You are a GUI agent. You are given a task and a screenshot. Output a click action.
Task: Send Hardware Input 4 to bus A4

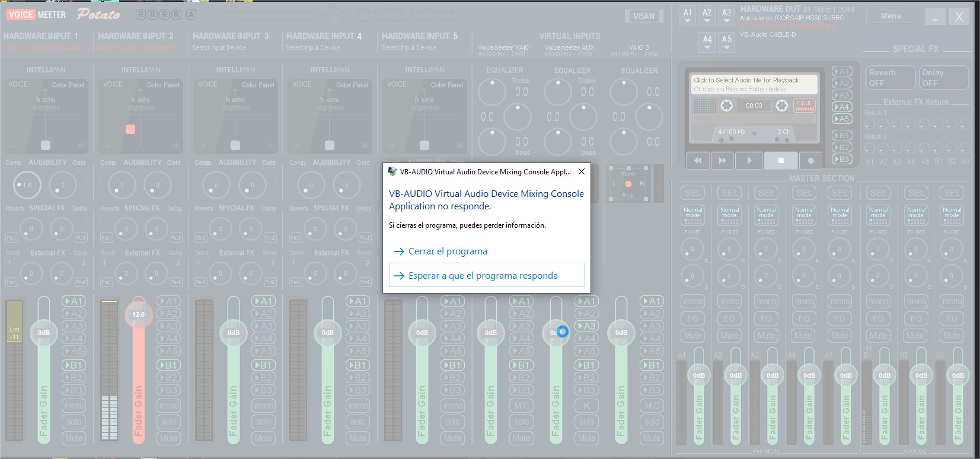[x=358, y=339]
